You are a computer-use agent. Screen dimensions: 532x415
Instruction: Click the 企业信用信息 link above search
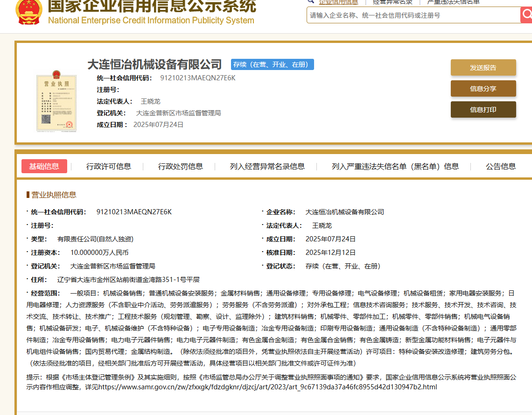tap(338, 2)
